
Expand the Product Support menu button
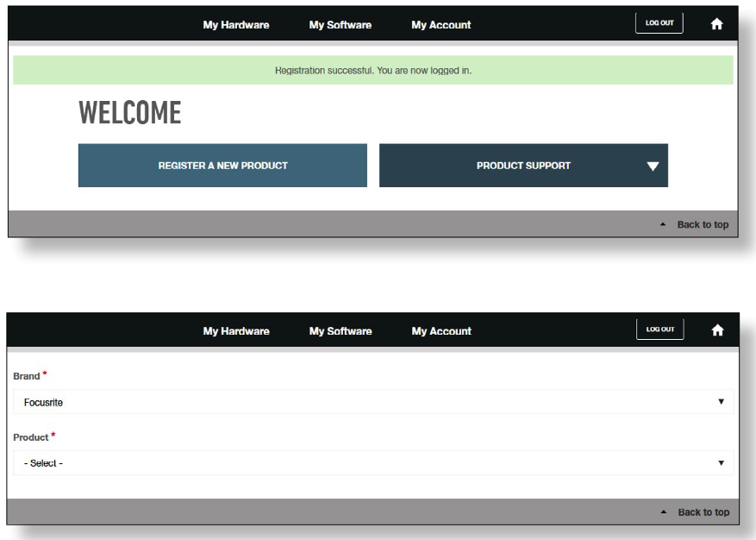coord(522,166)
